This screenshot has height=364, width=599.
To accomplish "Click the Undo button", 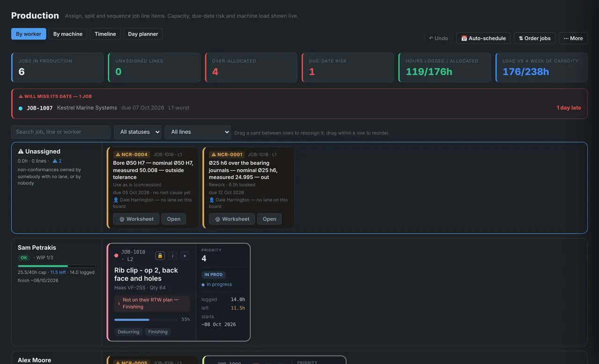I will point(438,38).
